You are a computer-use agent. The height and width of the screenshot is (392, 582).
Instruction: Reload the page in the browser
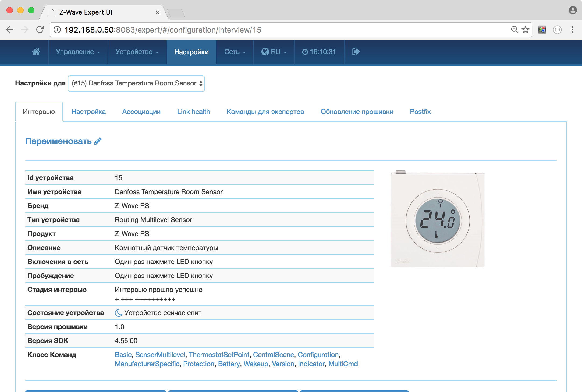[40, 30]
